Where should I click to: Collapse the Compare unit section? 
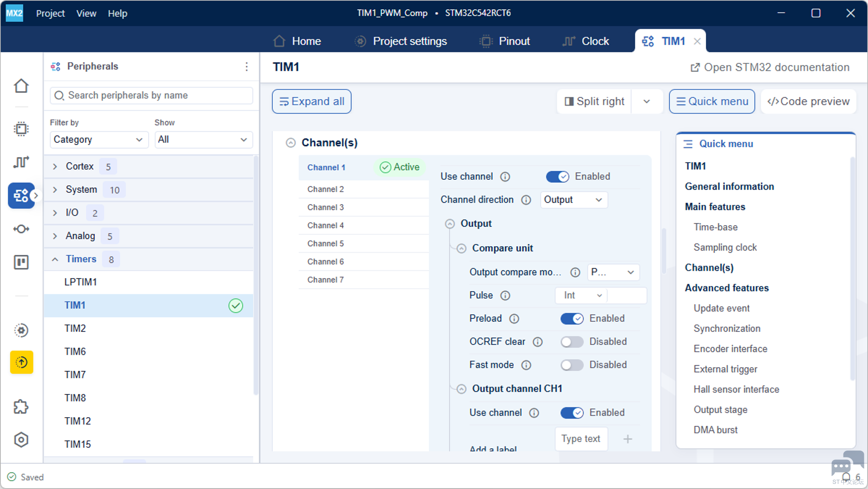pos(461,248)
